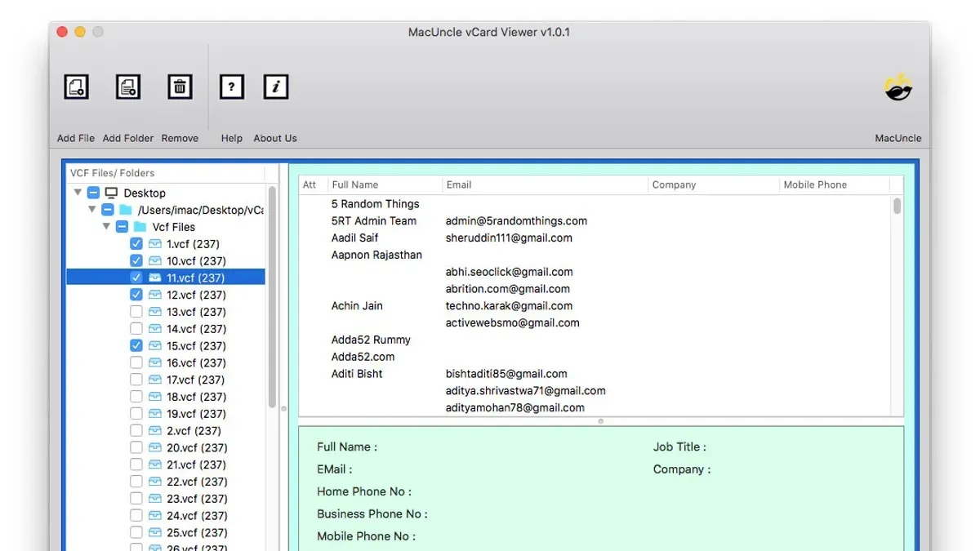Select the 25.vcf (237) file row
Image resolution: width=980 pixels, height=551 pixels.
[166, 533]
